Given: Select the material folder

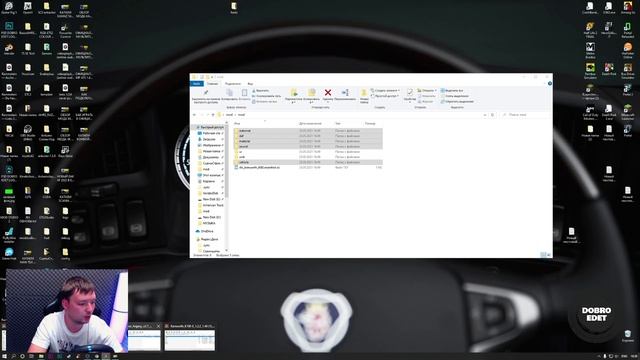Looking at the screenshot, I should tap(308, 141).
